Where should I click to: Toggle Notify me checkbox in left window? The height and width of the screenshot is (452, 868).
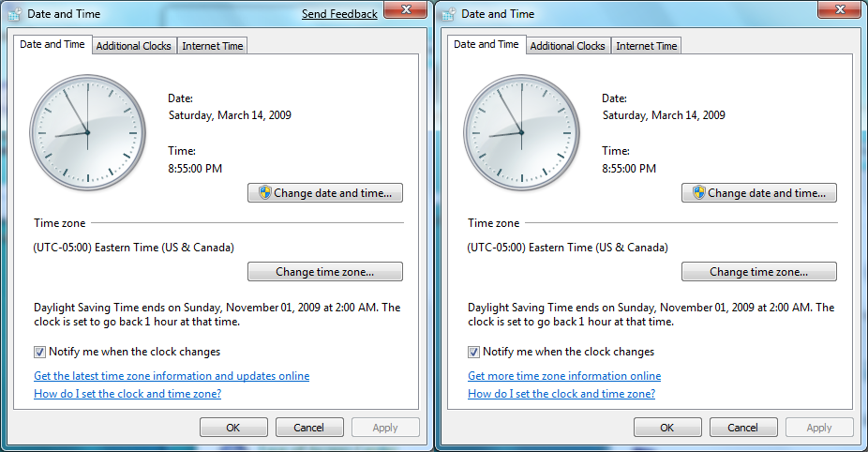40,352
